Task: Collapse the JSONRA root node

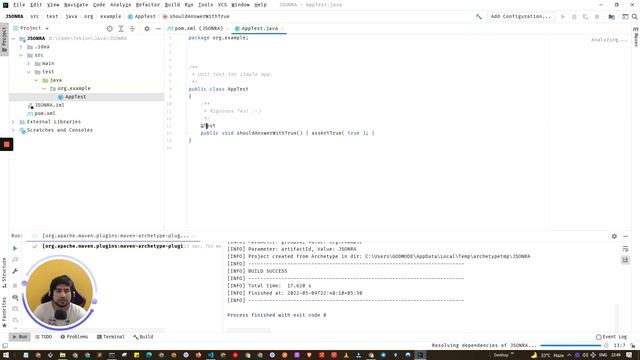Action: coord(13,39)
